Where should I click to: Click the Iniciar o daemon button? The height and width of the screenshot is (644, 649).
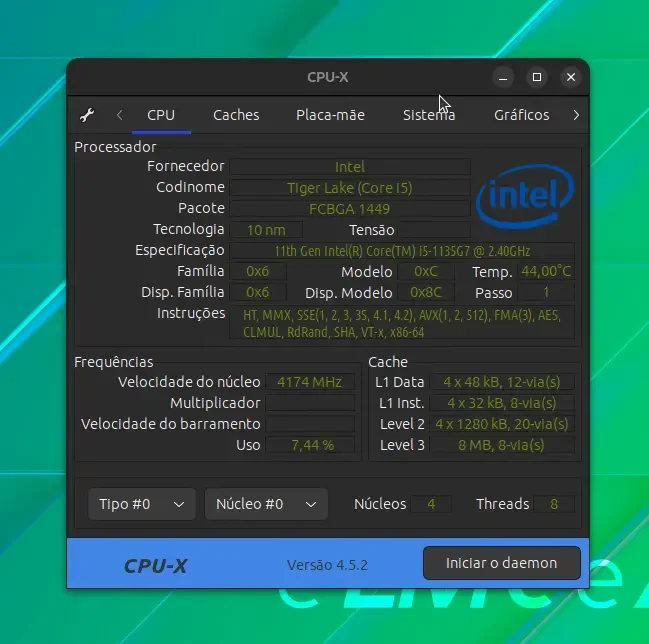tap(502, 563)
